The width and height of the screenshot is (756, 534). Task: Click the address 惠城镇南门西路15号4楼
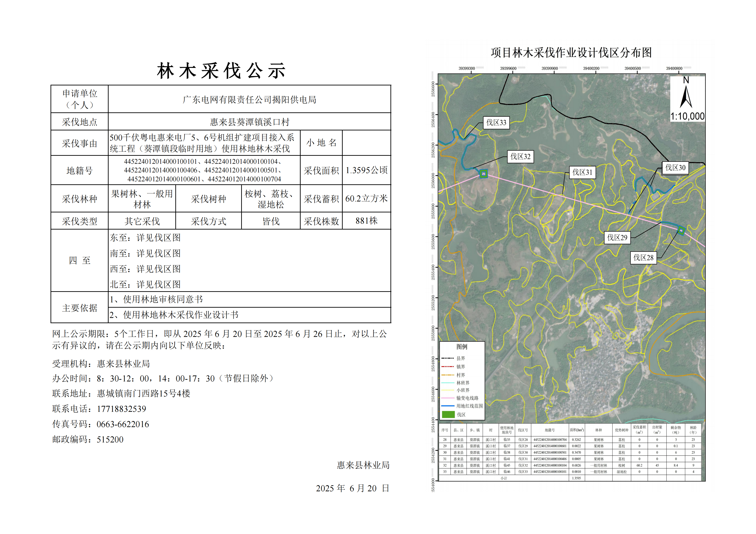tap(144, 394)
